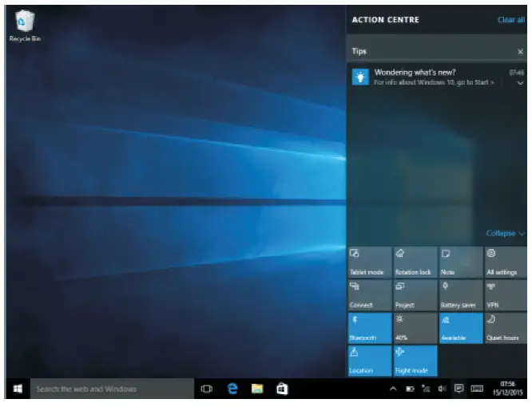Screen dimensions: 532x407
Task: Open the Project display tile
Action: click(415, 294)
